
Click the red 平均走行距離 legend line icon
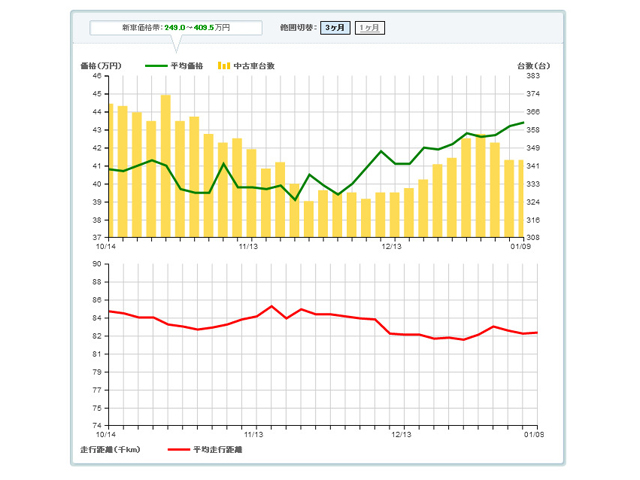[x=178, y=450]
